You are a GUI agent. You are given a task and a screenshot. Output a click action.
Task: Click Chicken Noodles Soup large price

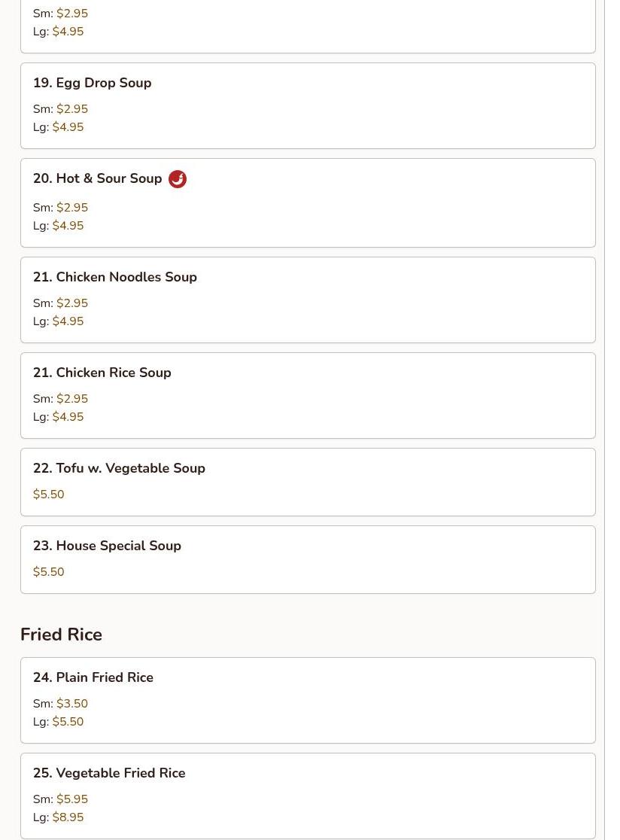click(x=68, y=321)
